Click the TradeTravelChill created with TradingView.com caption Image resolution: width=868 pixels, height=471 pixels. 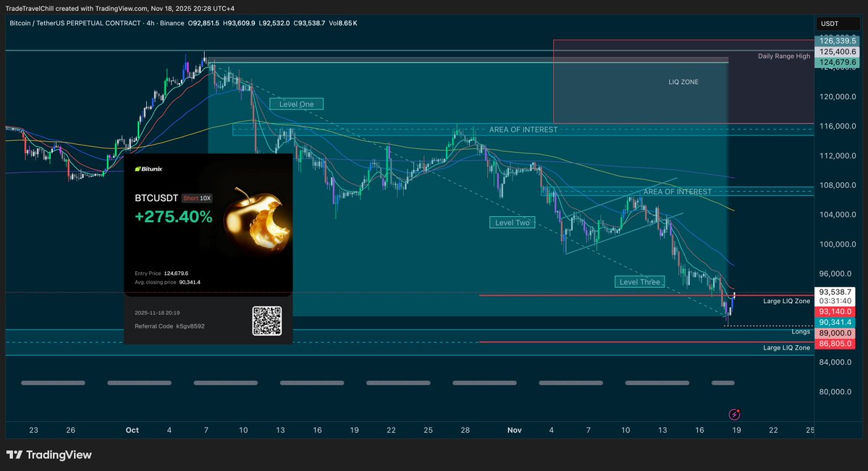120,8
